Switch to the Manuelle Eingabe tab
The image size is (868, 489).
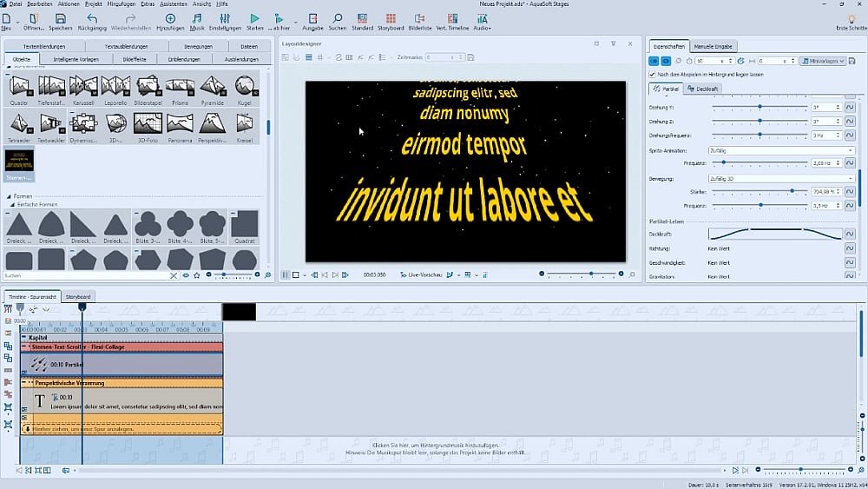click(x=715, y=45)
